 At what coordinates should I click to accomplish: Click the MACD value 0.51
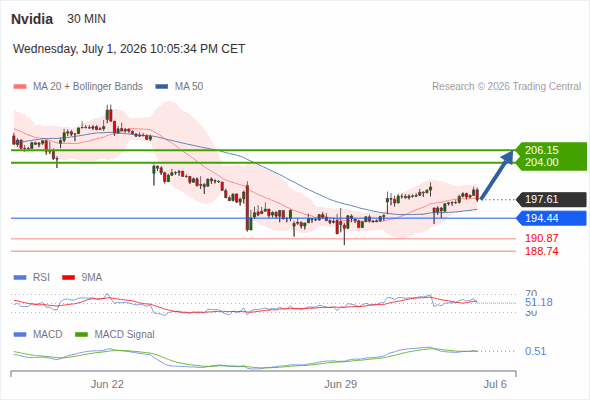click(535, 351)
